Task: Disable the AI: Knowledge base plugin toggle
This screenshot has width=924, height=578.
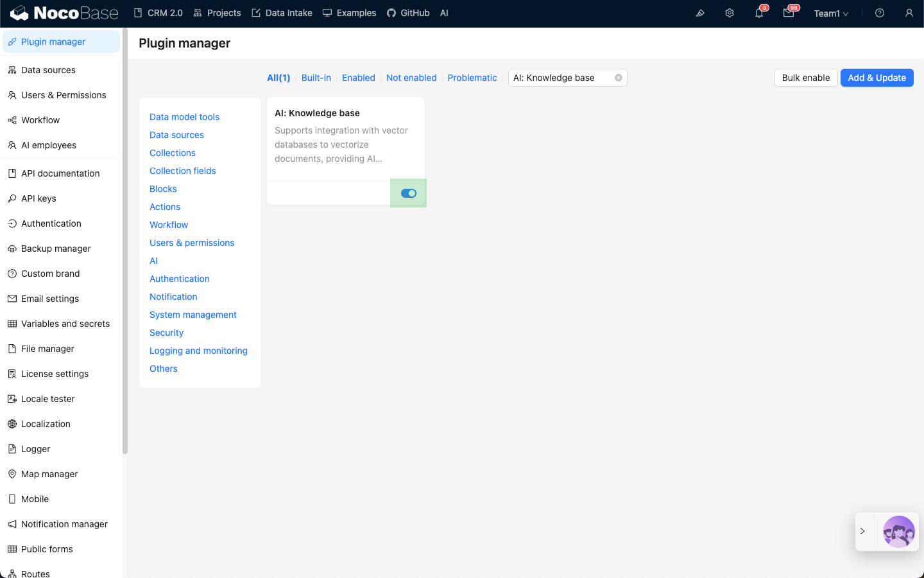Action: [x=409, y=193]
